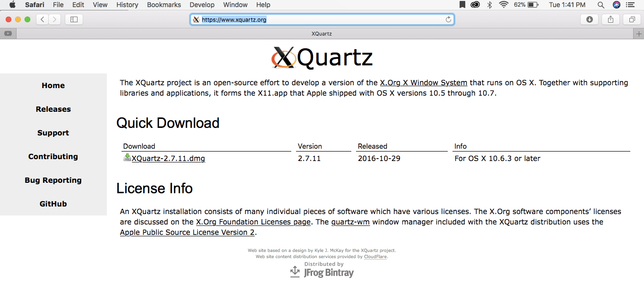The height and width of the screenshot is (287, 644).
Task: Open the Contributing page link
Action: point(53,157)
